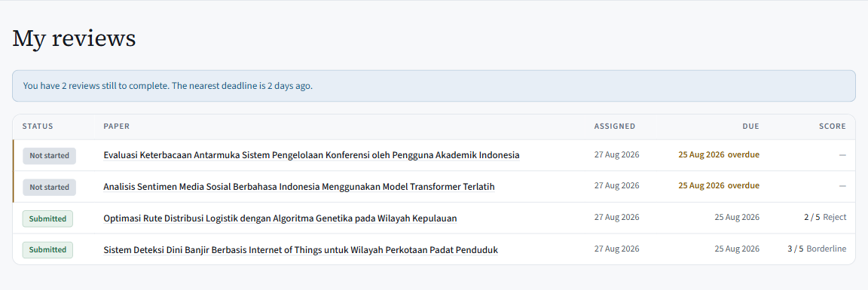868x290 pixels.
Task: Click the My reviews page heading
Action: coord(74,38)
